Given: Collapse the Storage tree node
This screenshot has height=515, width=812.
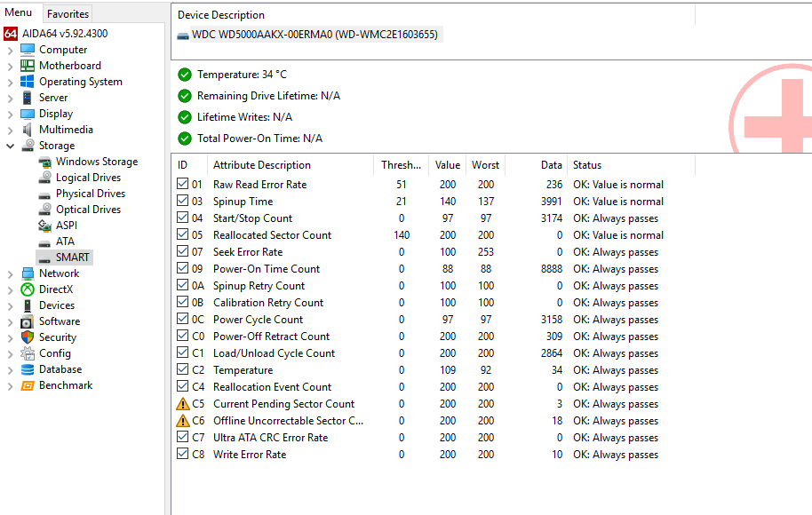Looking at the screenshot, I should [x=11, y=146].
